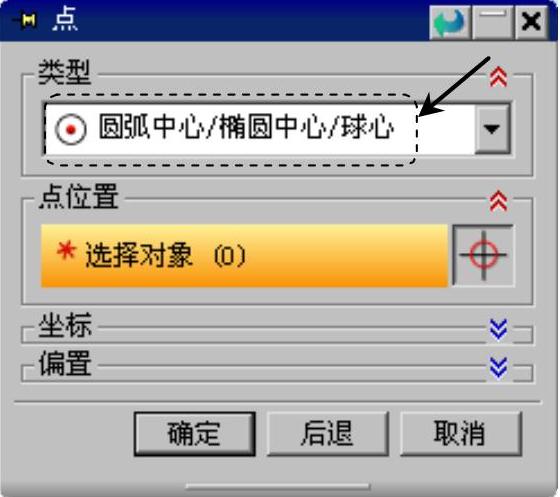Expand the 偏置 section
The width and height of the screenshot is (560, 497).
click(x=499, y=367)
